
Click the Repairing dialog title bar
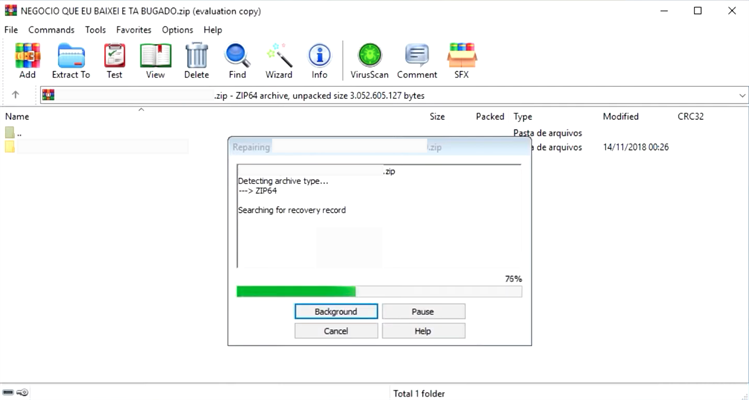pos(379,147)
